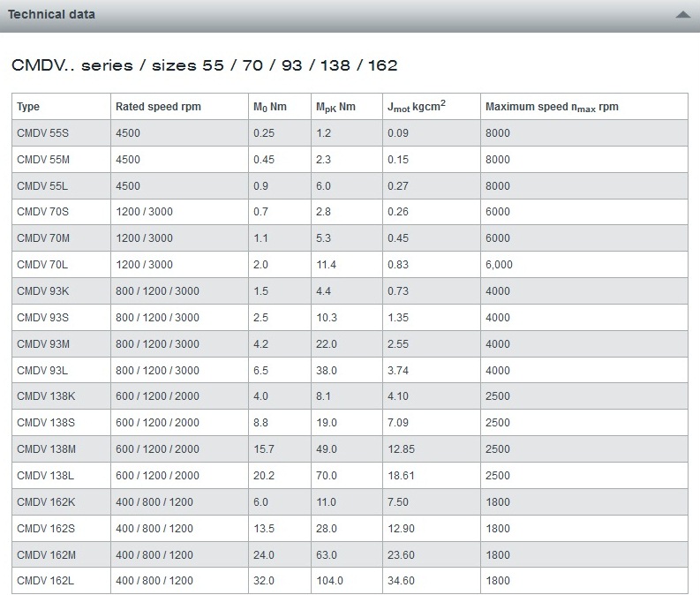Click the 1800 max speed for CMDV 162M
700x595 pixels.
click(x=498, y=554)
